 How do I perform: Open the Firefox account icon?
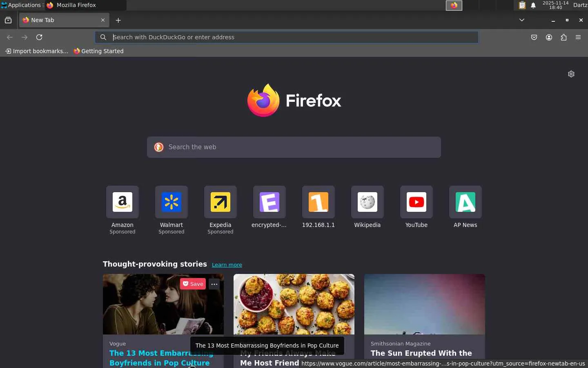(549, 37)
